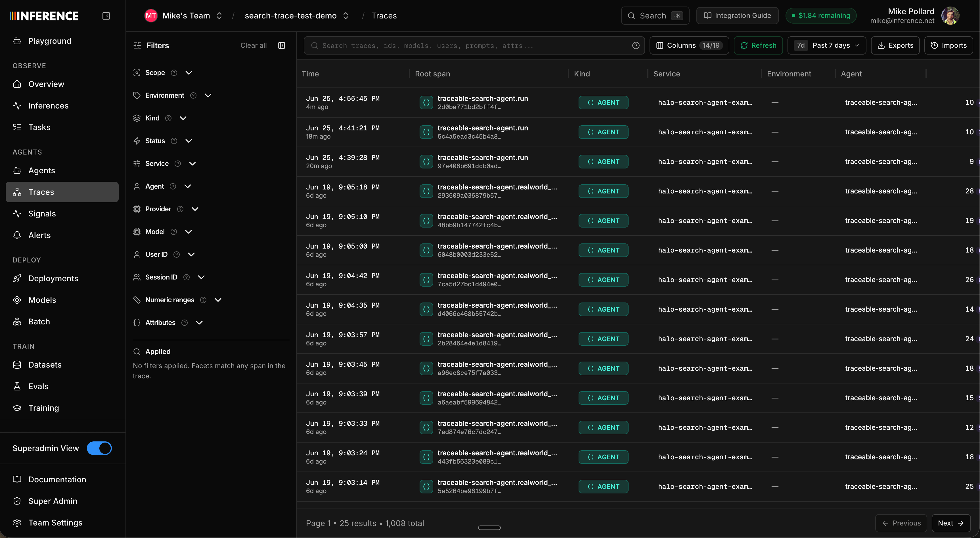Toggle the Superadmin View switch

click(99, 448)
